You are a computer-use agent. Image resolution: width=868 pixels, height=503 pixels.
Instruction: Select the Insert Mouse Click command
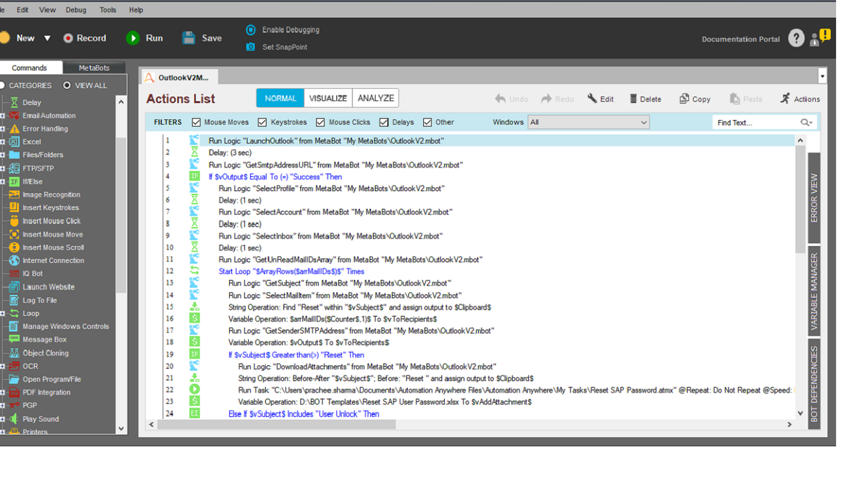tap(52, 221)
